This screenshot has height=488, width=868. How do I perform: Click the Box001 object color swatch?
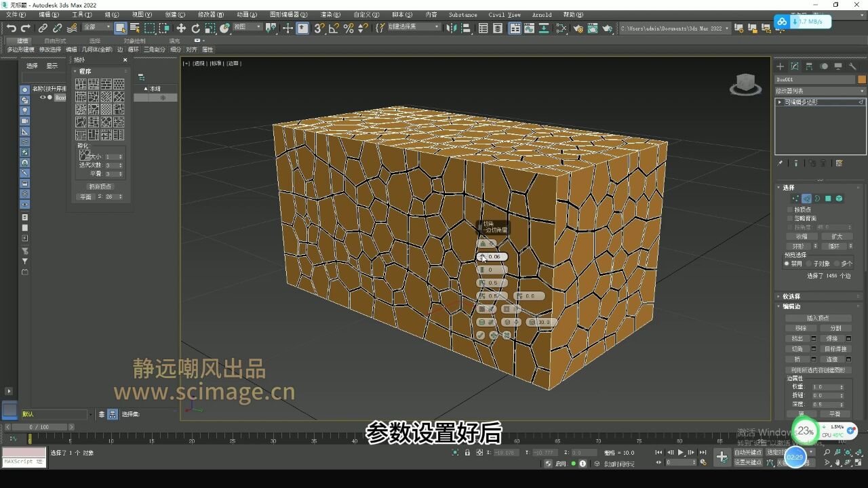coord(862,79)
